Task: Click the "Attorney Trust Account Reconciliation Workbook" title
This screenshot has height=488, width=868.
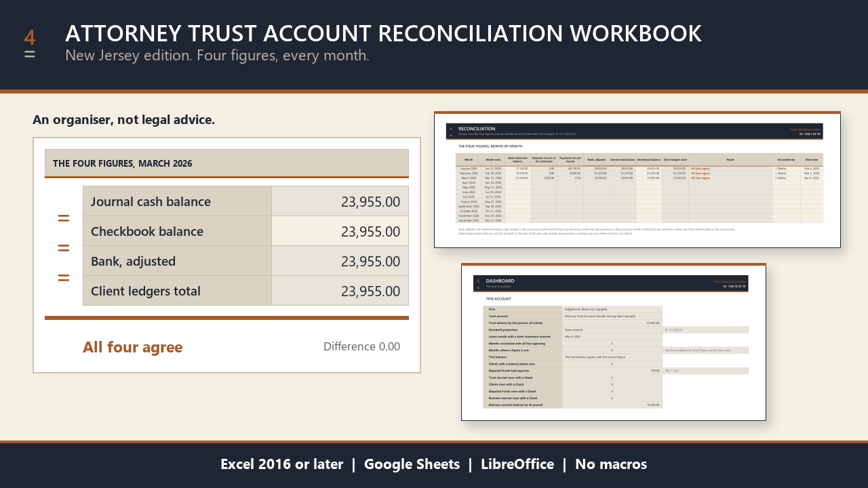Action: pyautogui.click(x=383, y=33)
